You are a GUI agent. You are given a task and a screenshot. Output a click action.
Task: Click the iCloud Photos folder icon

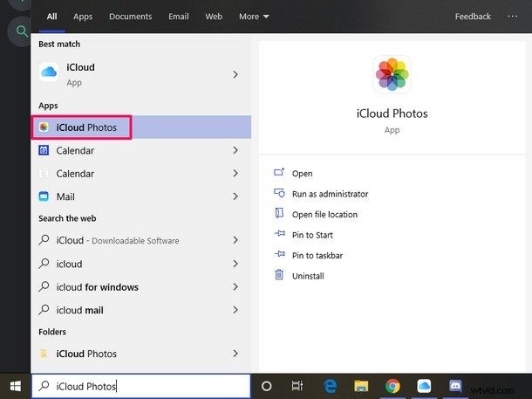pos(44,354)
